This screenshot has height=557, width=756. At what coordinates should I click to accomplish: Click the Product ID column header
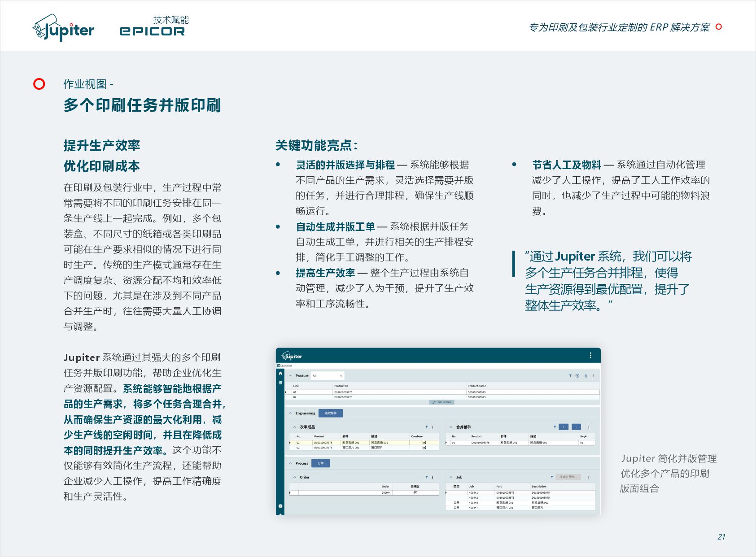(x=341, y=386)
